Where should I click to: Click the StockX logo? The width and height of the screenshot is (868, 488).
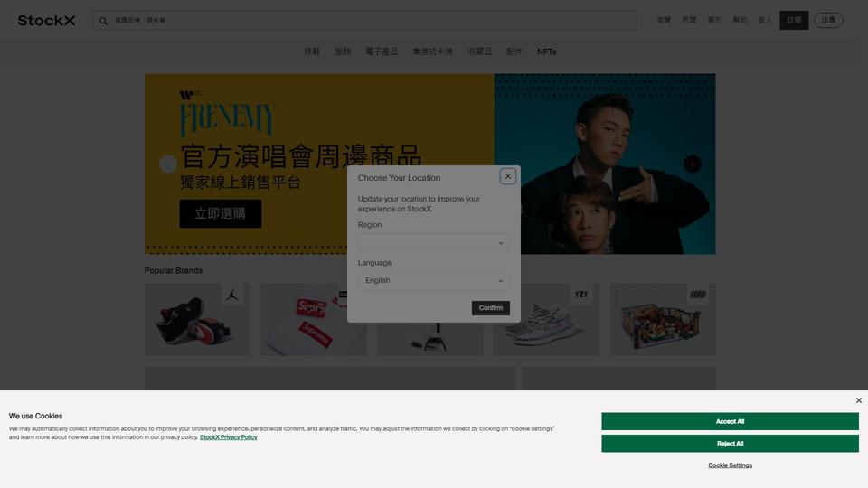click(x=46, y=21)
